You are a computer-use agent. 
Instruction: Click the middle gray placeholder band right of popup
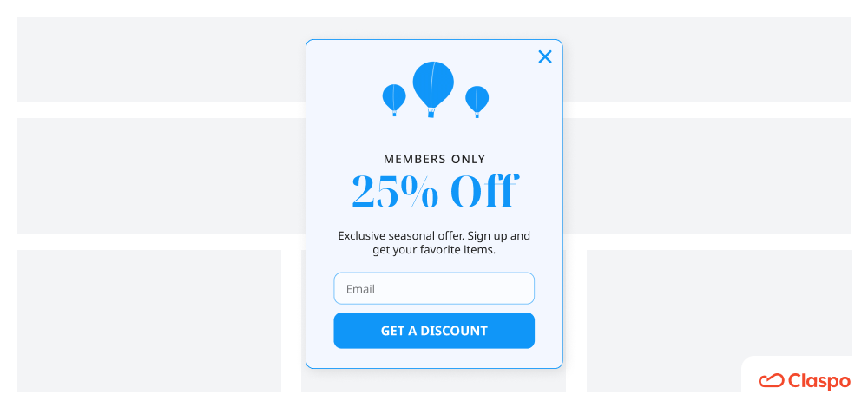point(707,176)
